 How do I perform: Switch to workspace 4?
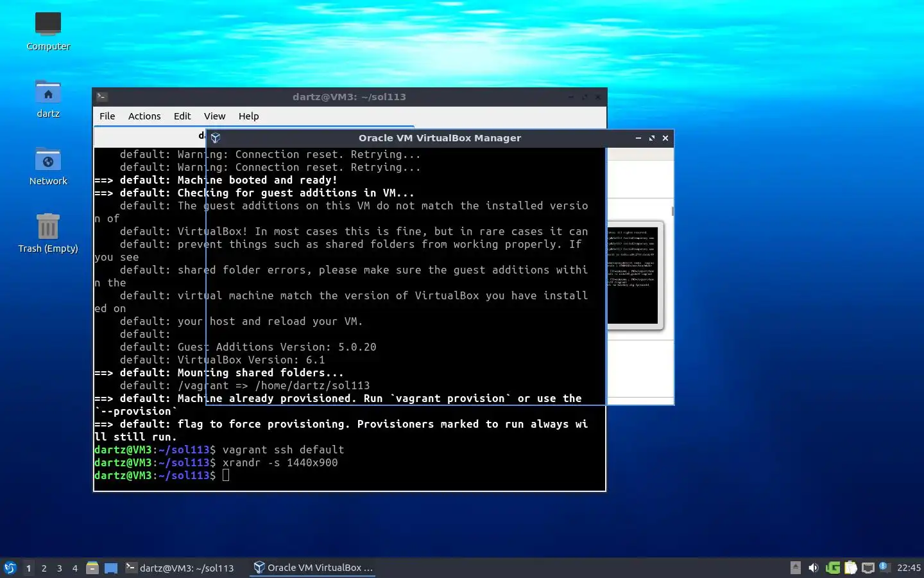(75, 568)
